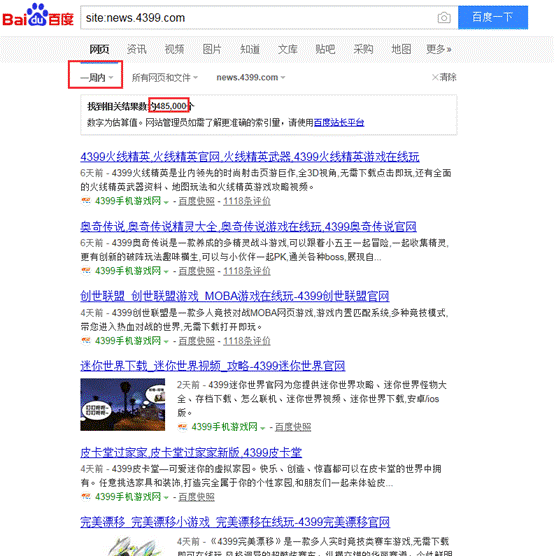Go to the 贴吧 tab
Viewport: 554px width, 556px height.
[325, 49]
